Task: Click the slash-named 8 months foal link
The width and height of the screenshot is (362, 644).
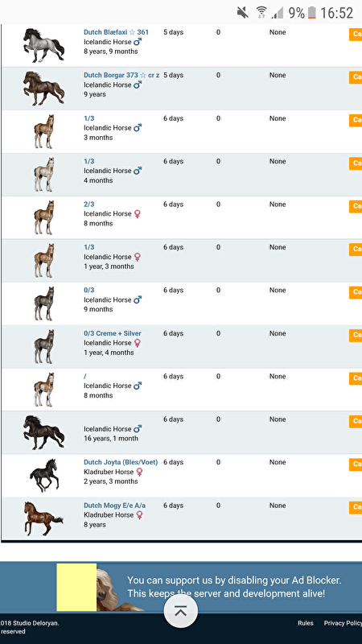Action: click(x=85, y=376)
